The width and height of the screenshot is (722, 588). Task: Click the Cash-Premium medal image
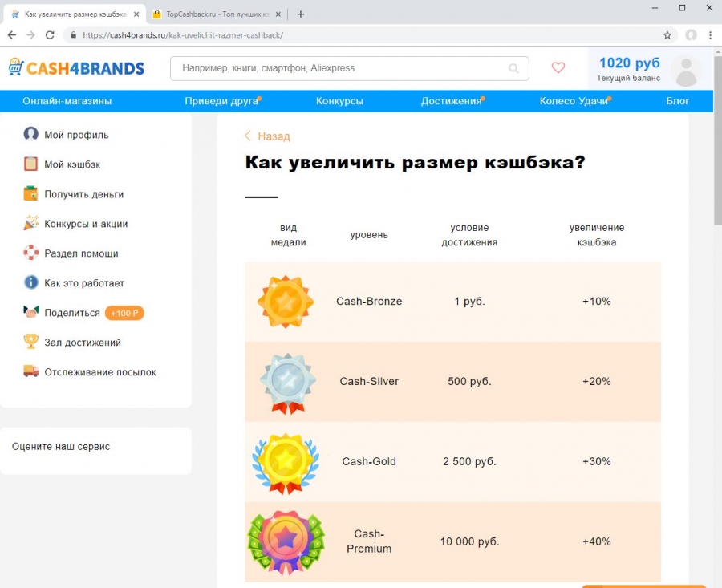286,542
